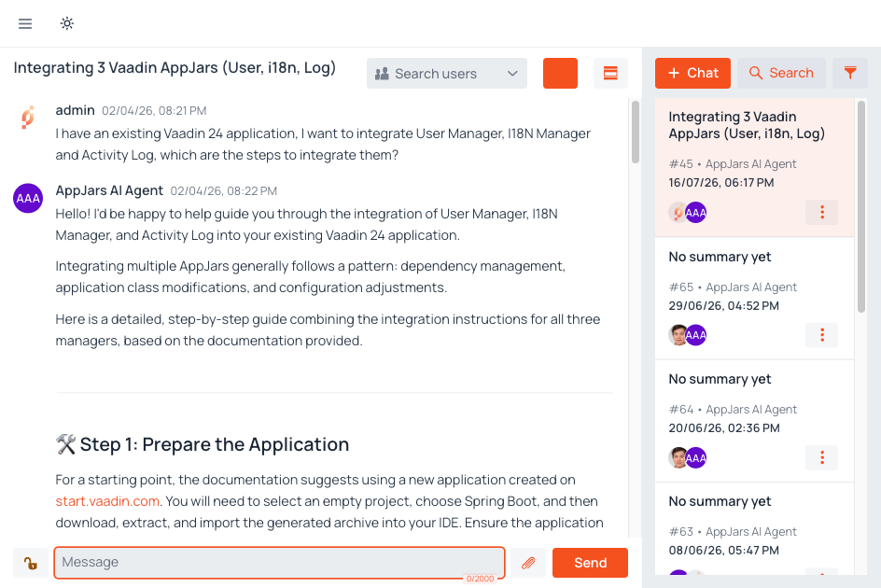
Task: Open the hamburger navigation menu
Action: pos(25,23)
